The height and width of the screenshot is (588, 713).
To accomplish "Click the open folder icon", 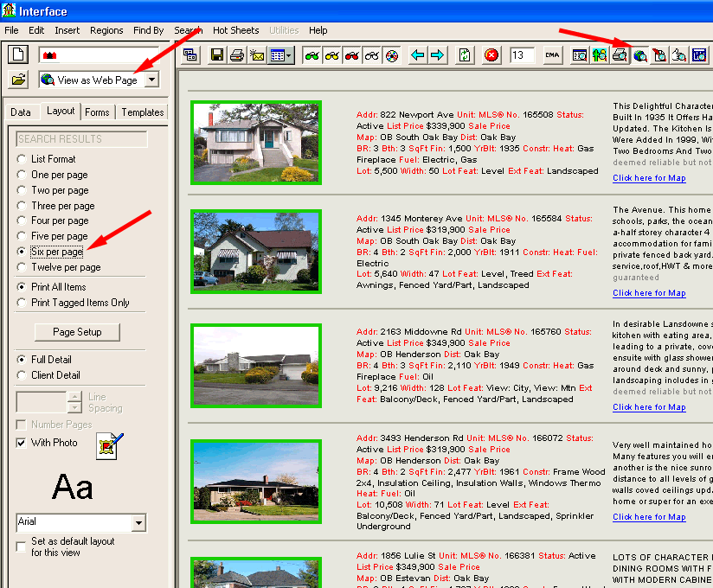I will 19,80.
